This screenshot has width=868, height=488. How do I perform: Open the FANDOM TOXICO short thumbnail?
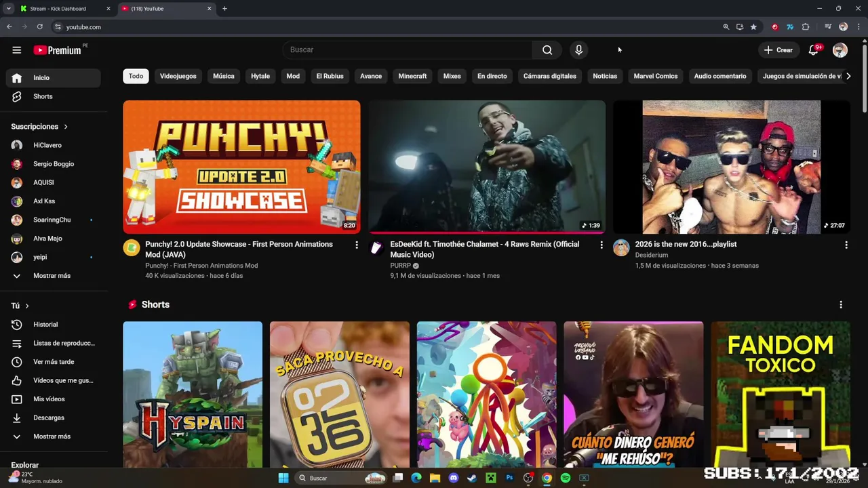coord(781,394)
